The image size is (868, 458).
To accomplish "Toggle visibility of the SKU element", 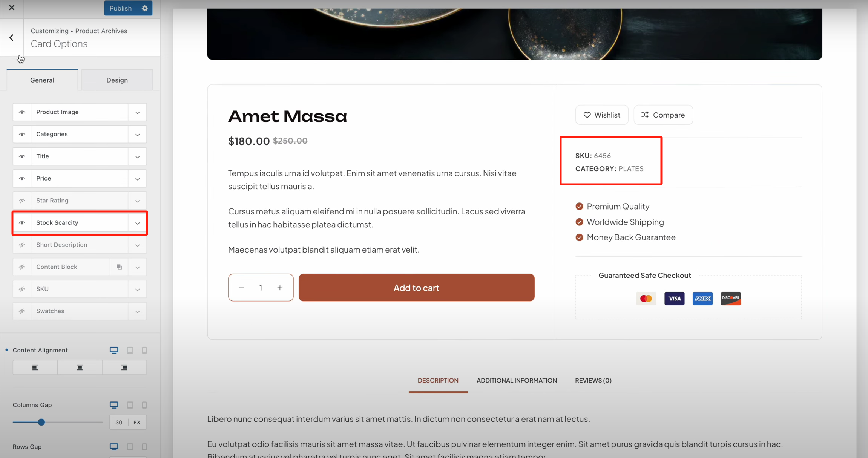I will coord(22,289).
